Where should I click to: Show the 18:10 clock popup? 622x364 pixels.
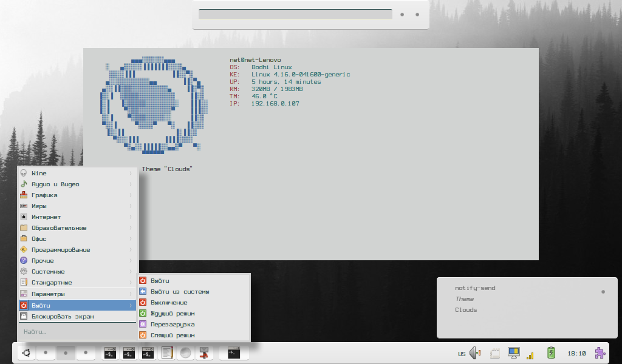tap(576, 353)
